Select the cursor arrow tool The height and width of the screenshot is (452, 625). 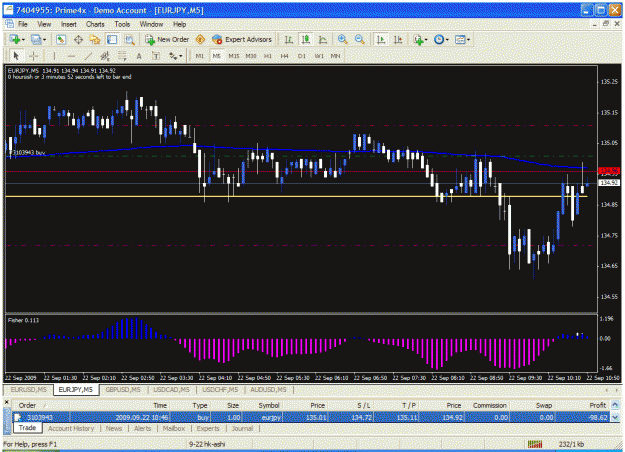pyautogui.click(x=16, y=56)
